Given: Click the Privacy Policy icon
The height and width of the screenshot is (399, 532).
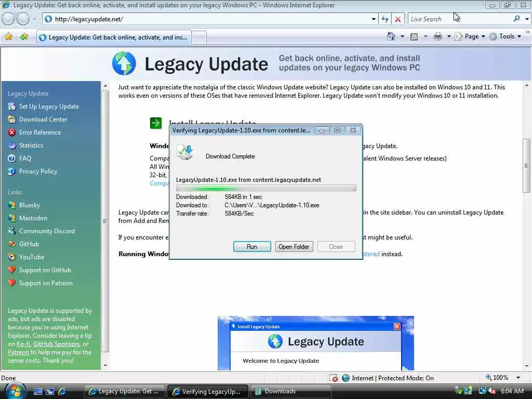Looking at the screenshot, I should [12, 171].
